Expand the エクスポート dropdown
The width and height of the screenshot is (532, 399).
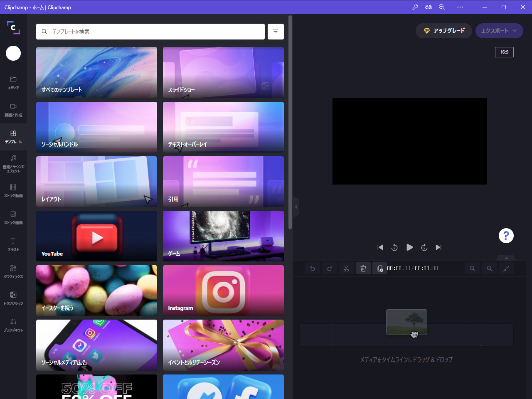point(499,31)
